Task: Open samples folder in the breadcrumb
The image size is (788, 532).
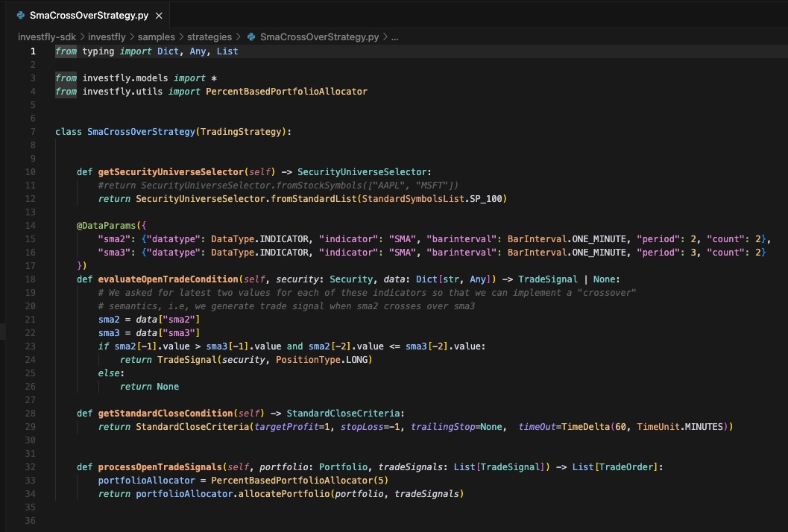Action: (x=157, y=37)
